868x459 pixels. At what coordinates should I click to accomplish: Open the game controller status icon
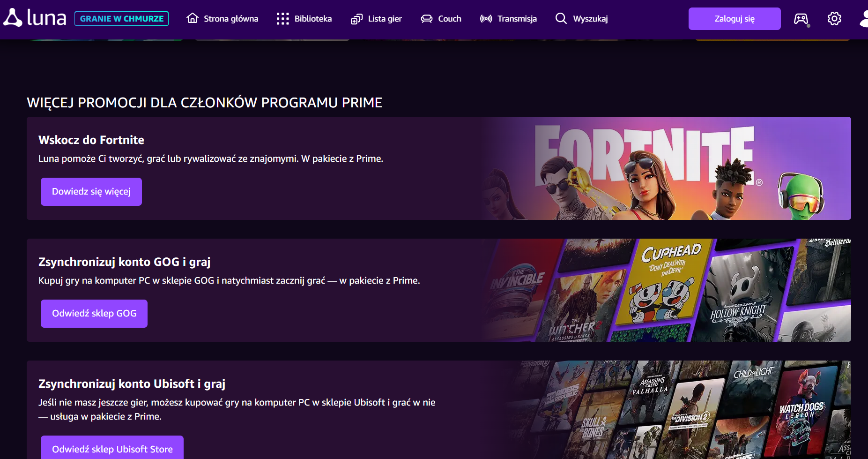801,19
